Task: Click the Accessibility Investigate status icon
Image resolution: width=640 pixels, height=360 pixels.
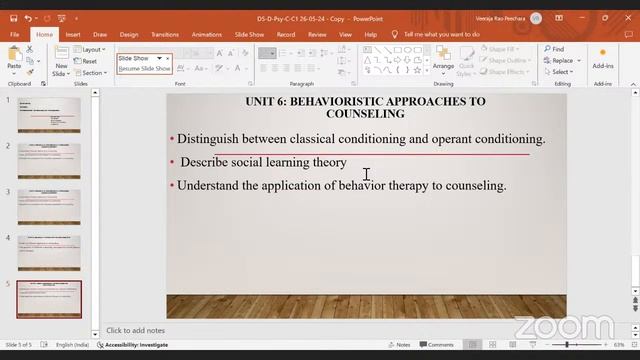Action: pyautogui.click(x=100, y=345)
